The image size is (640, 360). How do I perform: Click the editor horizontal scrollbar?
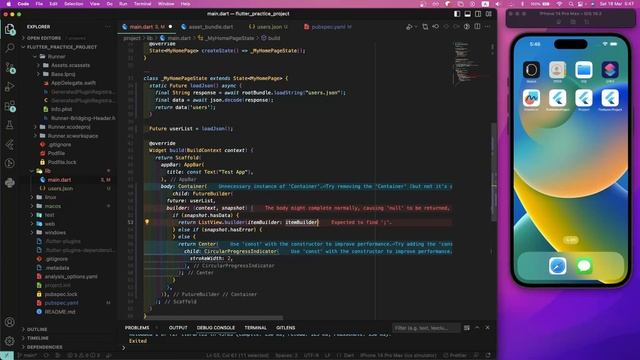coord(214,318)
